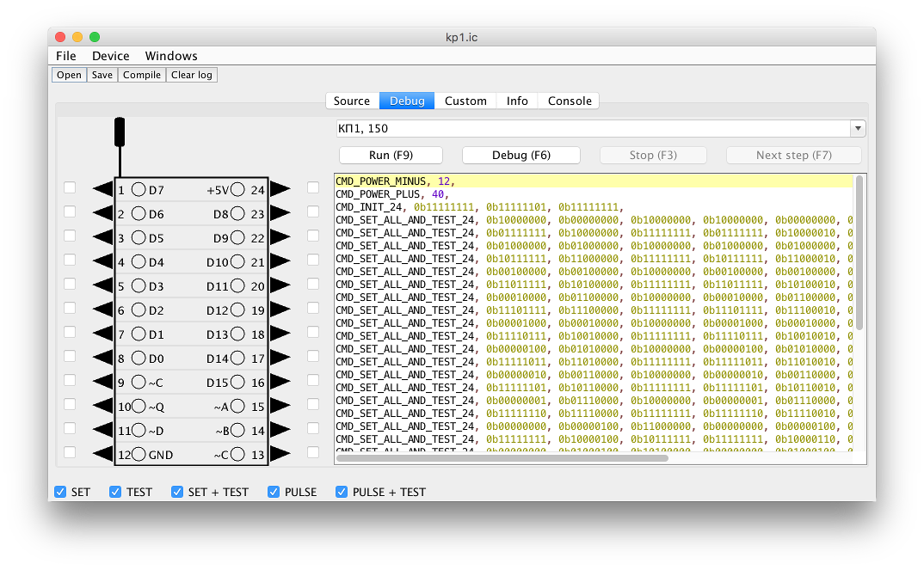Disable the SET checkbox
The width and height of the screenshot is (924, 570).
pos(60,492)
